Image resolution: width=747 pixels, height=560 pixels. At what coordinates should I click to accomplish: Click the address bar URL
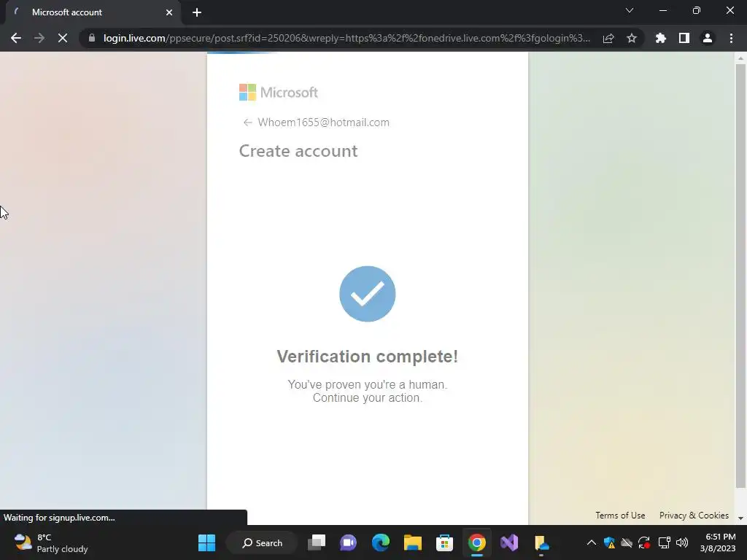(x=347, y=38)
